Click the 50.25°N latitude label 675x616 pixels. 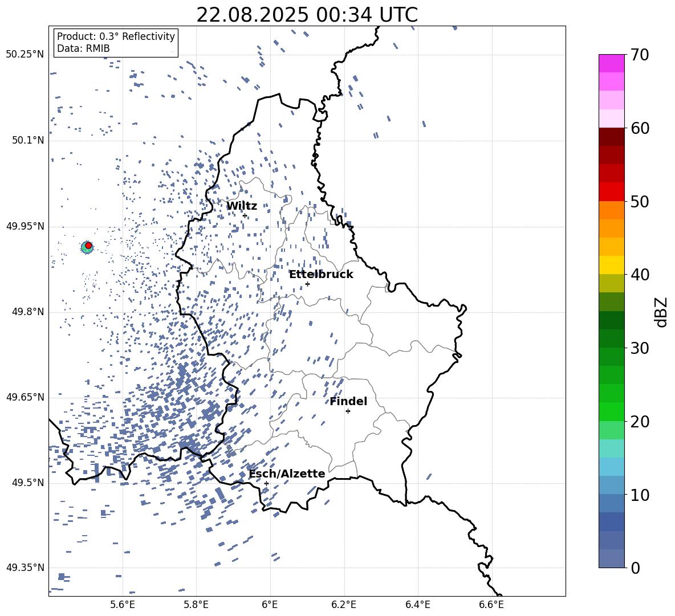pos(25,55)
